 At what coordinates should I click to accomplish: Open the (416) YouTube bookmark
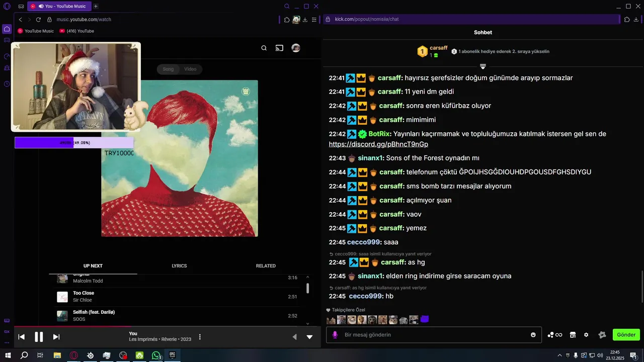click(77, 31)
